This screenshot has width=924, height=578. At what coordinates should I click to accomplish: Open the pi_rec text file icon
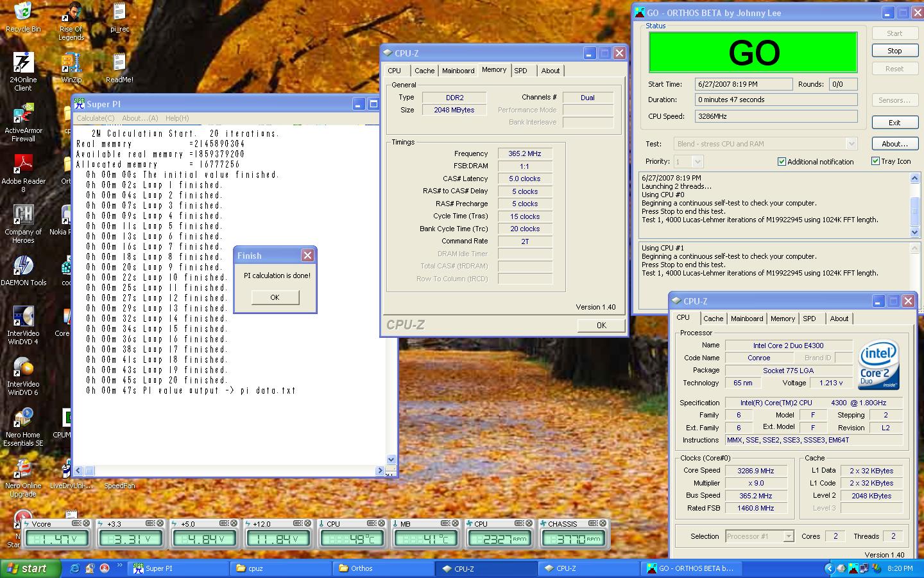[x=119, y=17]
